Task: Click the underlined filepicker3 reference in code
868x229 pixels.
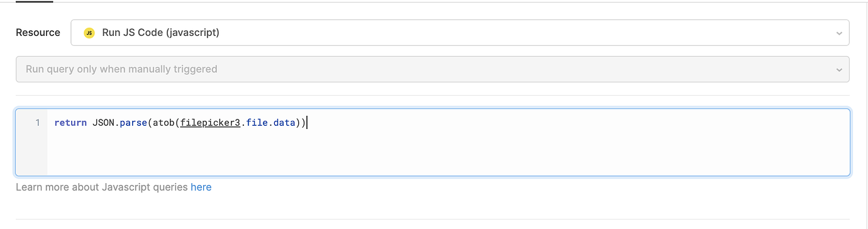Action: tap(211, 123)
